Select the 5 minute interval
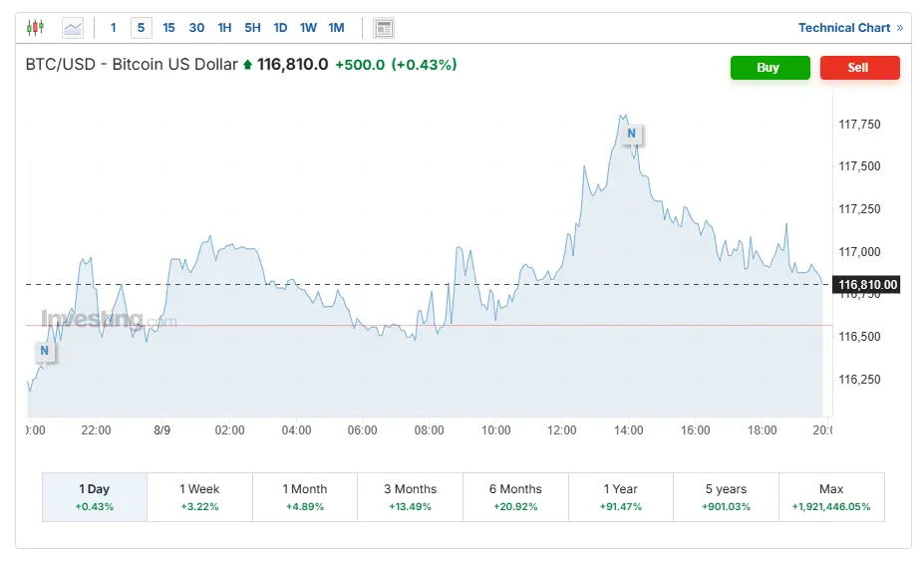This screenshot has height=562, width=924. click(141, 28)
